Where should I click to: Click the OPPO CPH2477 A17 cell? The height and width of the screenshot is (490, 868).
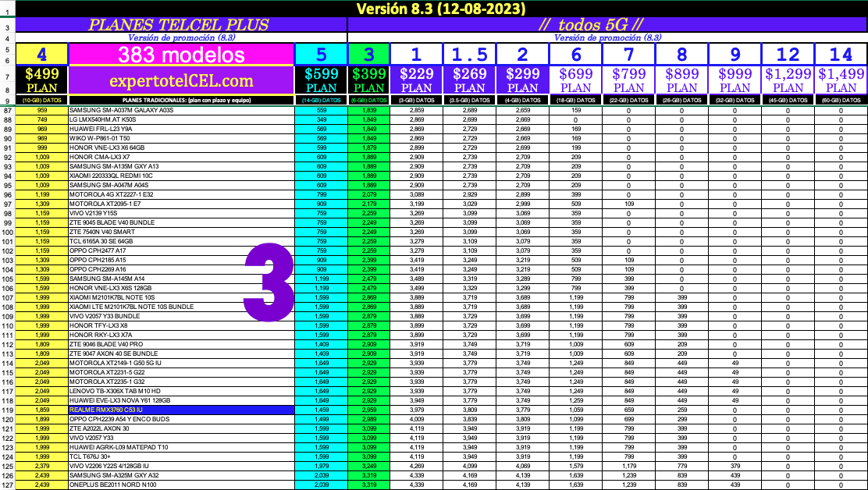pyautogui.click(x=181, y=251)
